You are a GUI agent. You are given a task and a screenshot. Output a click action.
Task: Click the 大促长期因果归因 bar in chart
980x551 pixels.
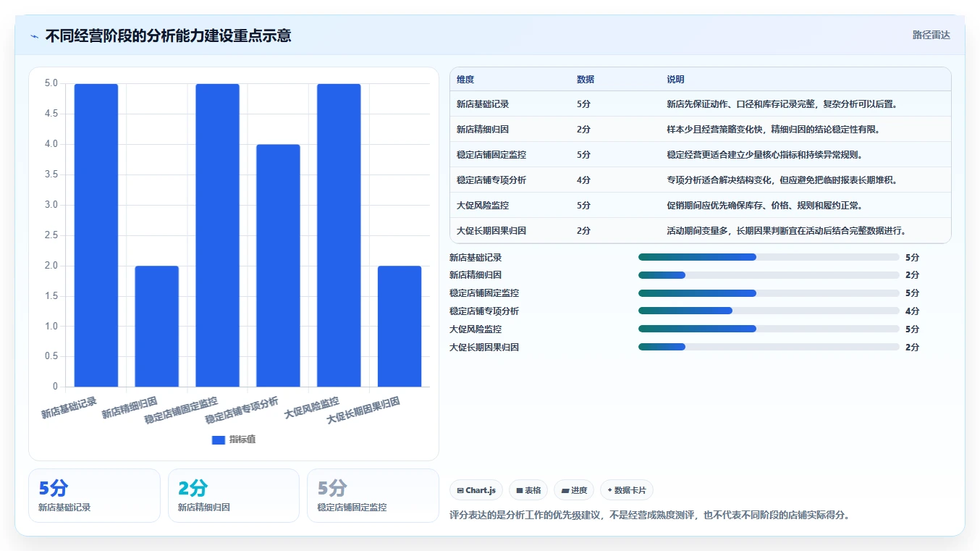coord(400,327)
